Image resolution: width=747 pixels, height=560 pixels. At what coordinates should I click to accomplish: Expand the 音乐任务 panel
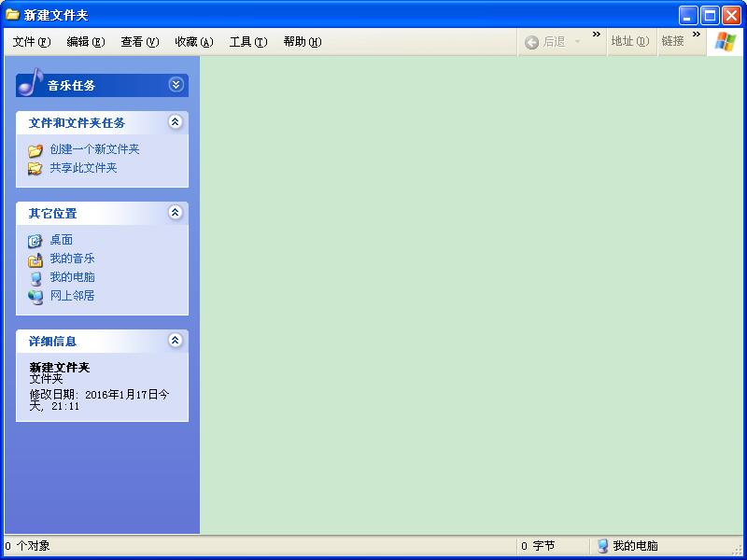pyautogui.click(x=176, y=84)
